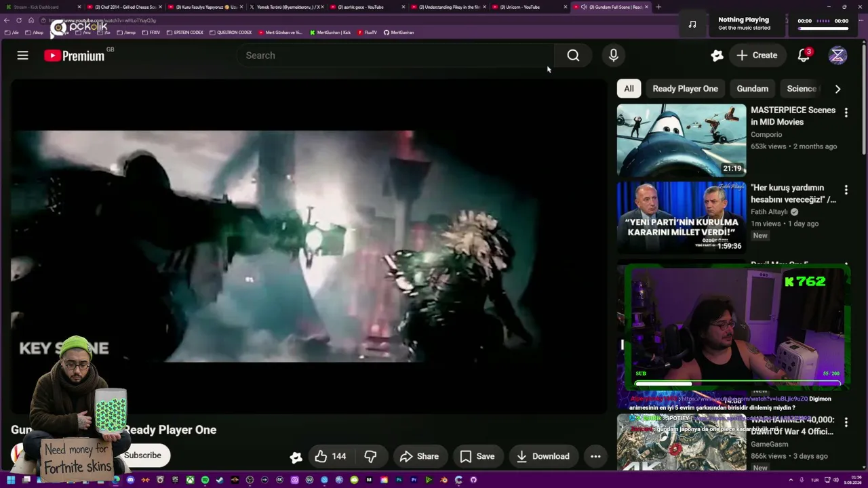Open a new browser tab

tap(658, 7)
